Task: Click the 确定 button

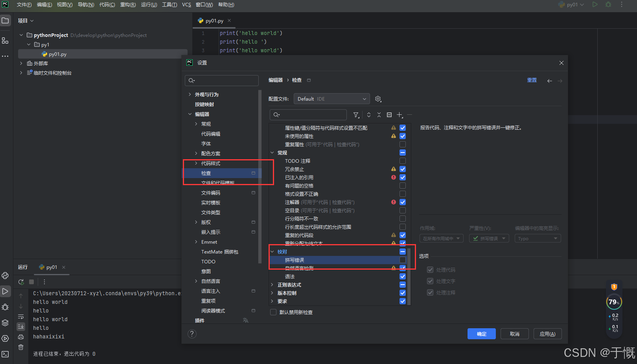Action: (x=482, y=334)
